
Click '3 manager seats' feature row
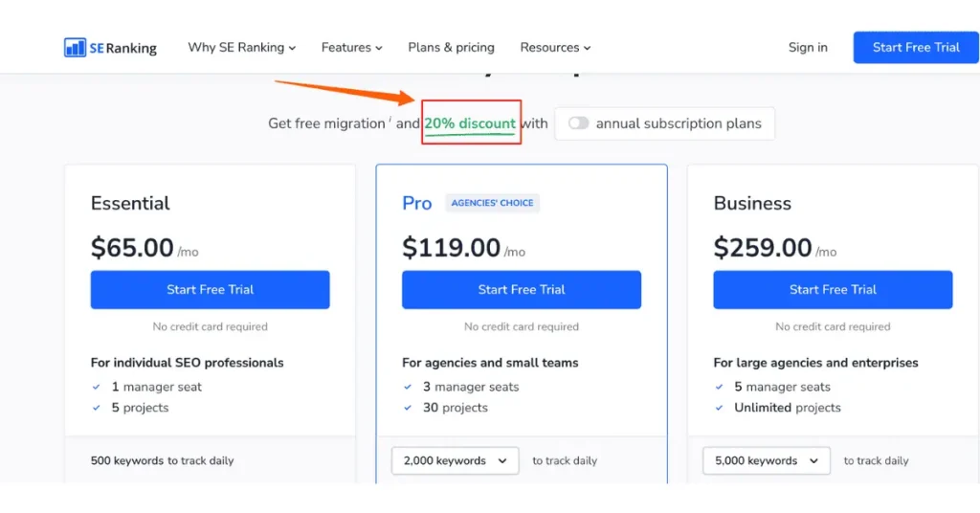coord(460,387)
